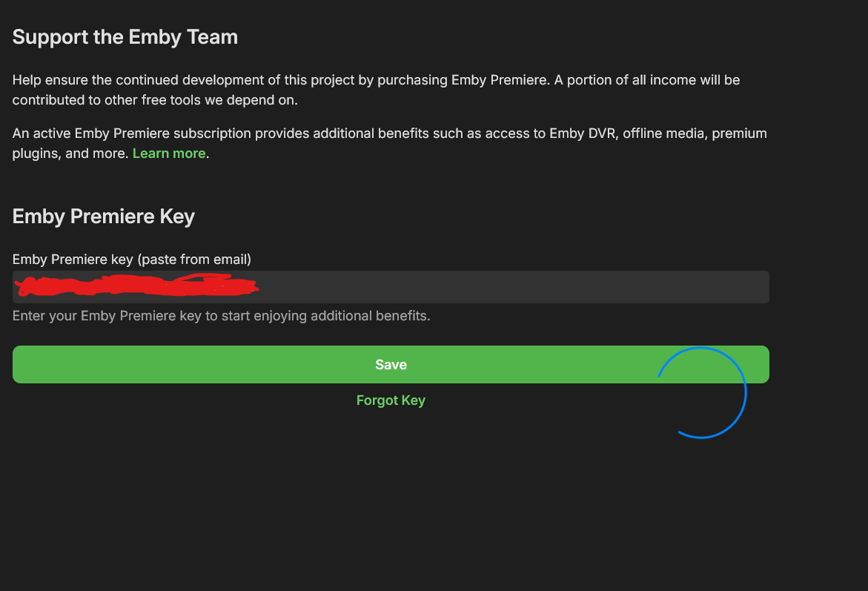
Task: Click the empty right end of key field
Action: tap(667, 287)
